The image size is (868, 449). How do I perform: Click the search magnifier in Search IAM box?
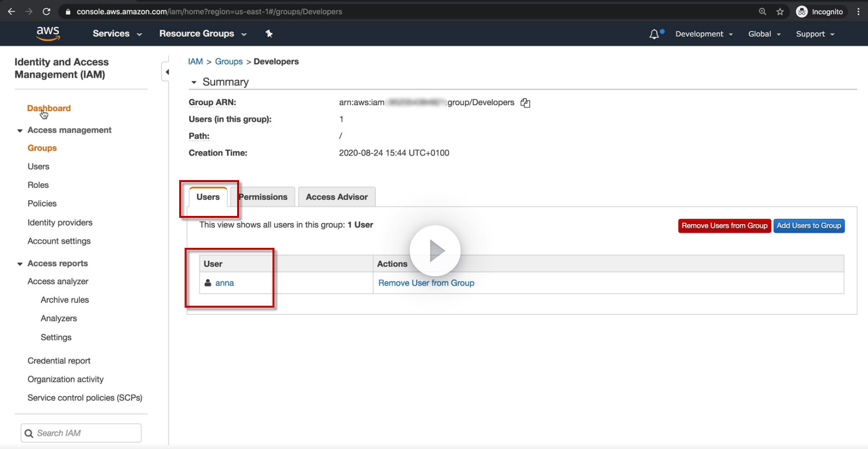[29, 433]
